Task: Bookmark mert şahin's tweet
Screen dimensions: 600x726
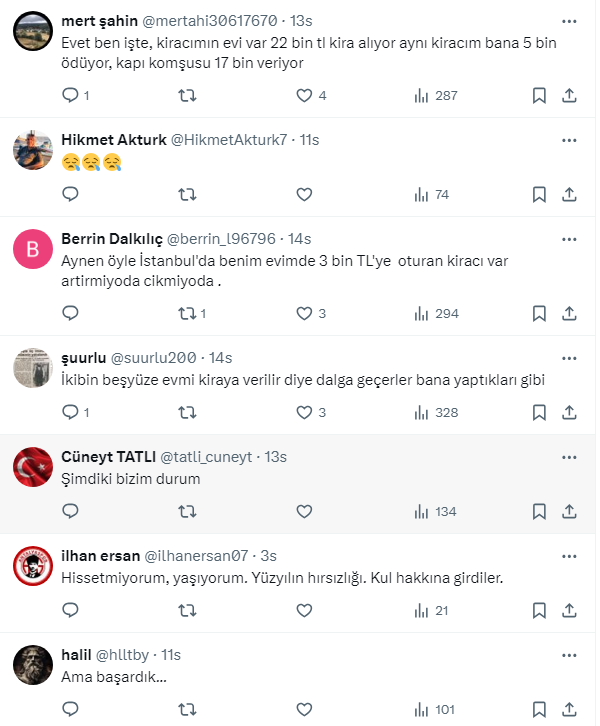Action: [x=539, y=96]
